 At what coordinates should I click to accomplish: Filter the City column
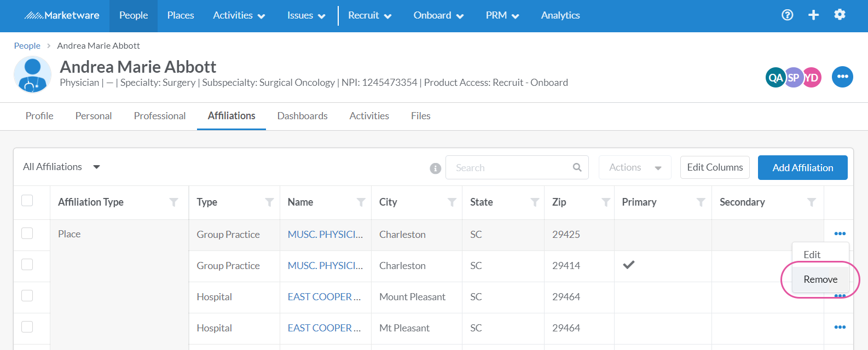pos(452,202)
